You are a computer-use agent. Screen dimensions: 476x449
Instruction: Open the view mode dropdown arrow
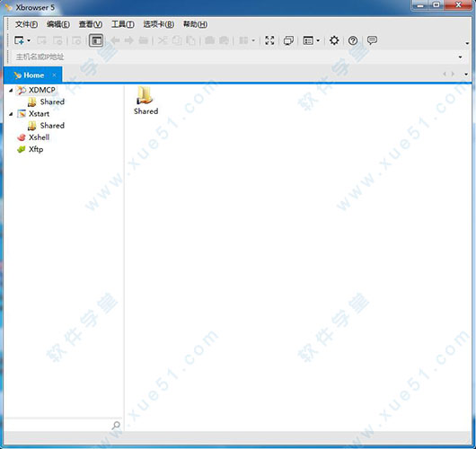click(318, 40)
